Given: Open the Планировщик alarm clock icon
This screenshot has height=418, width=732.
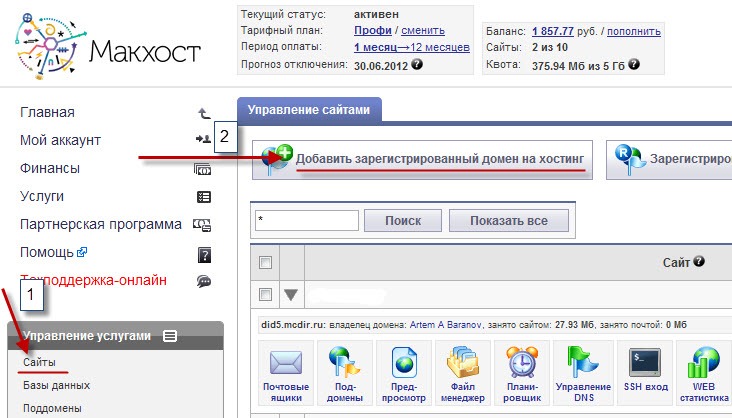Looking at the screenshot, I should [522, 361].
